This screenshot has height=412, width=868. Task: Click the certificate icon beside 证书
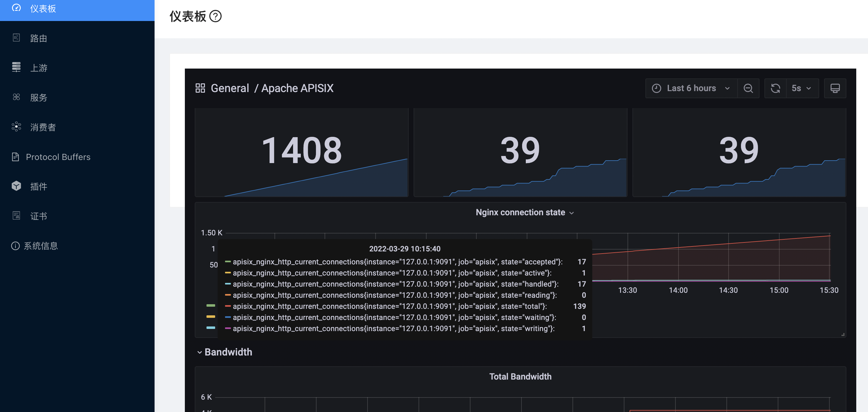pyautogui.click(x=16, y=216)
